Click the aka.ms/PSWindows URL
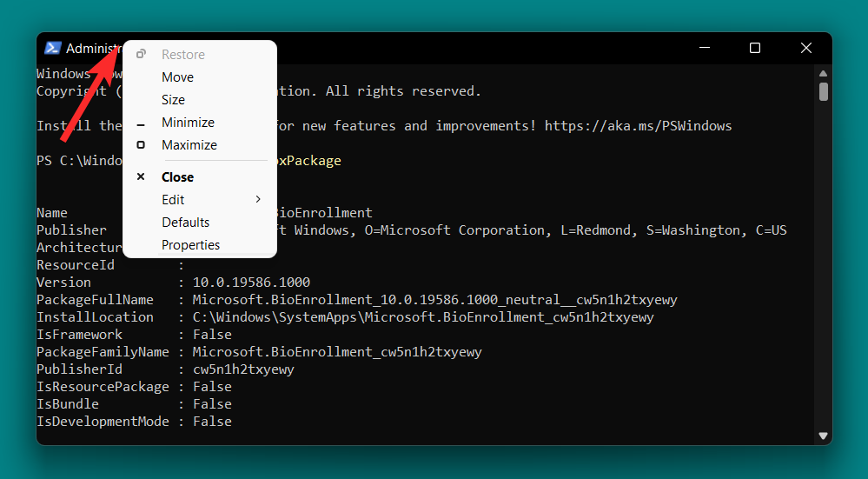868x479 pixels. point(638,126)
